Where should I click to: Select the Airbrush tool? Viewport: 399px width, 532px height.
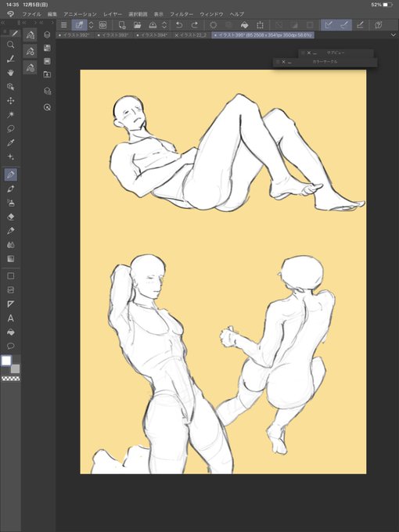10,203
